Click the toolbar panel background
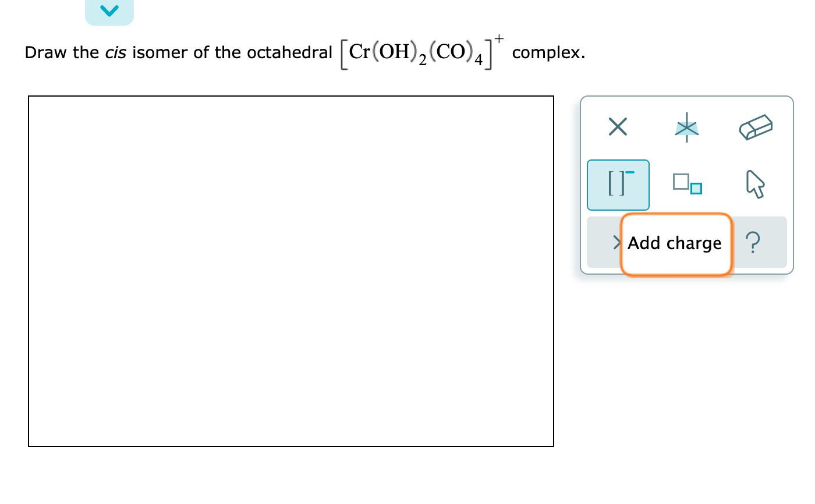 pos(687,154)
